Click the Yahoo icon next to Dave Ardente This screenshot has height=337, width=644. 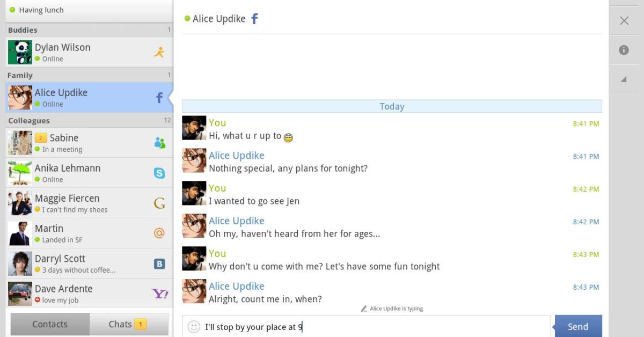click(159, 294)
